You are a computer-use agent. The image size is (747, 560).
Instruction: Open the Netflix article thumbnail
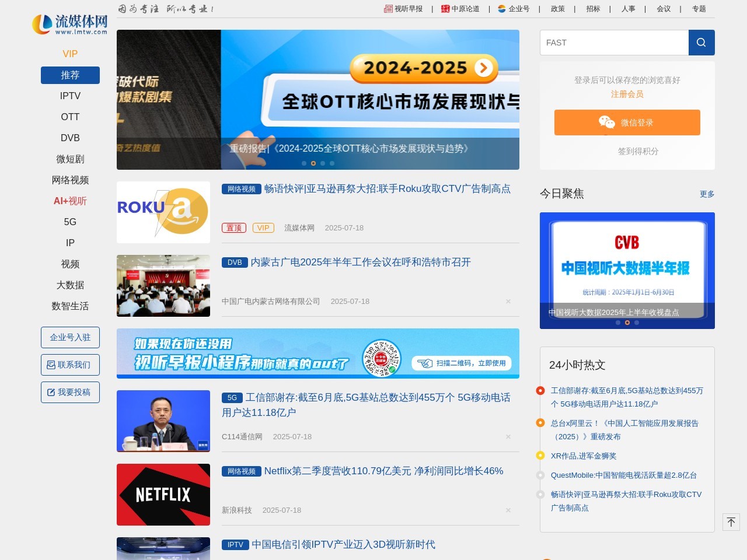[163, 495]
